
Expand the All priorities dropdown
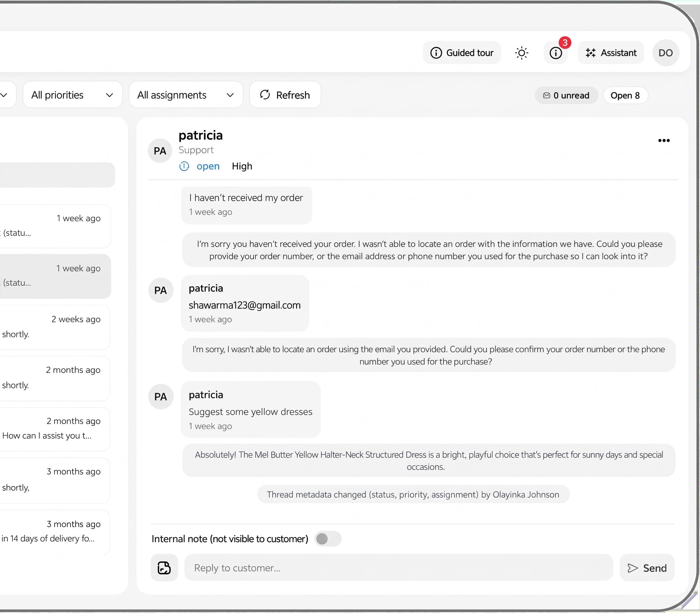pyautogui.click(x=73, y=95)
